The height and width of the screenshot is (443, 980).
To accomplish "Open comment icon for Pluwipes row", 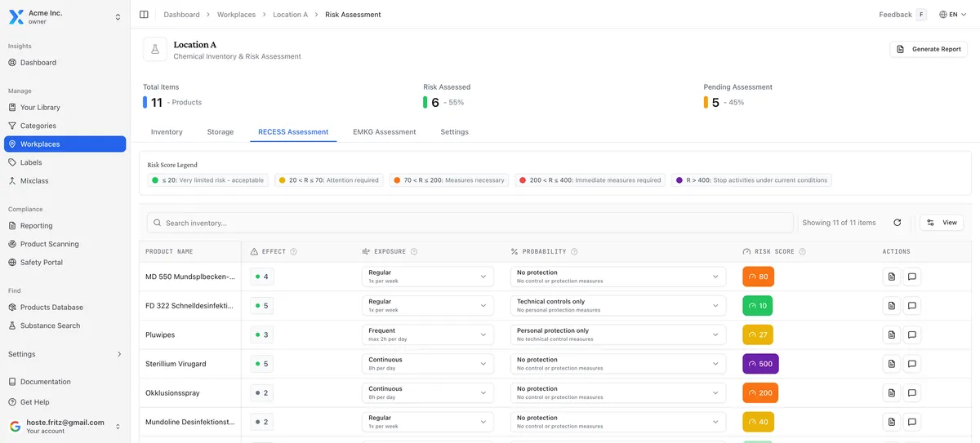I will pos(912,334).
